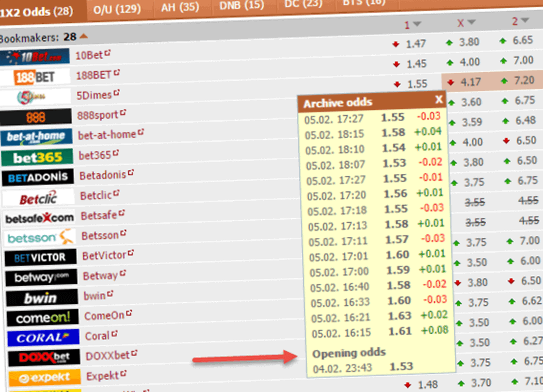Click the 188BET logo
The image size is (543, 392).
[36, 77]
